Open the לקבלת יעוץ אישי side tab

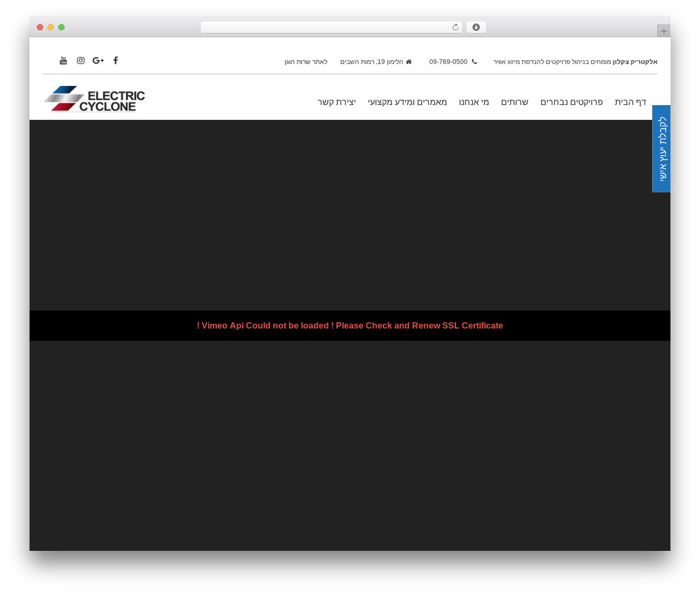point(661,149)
